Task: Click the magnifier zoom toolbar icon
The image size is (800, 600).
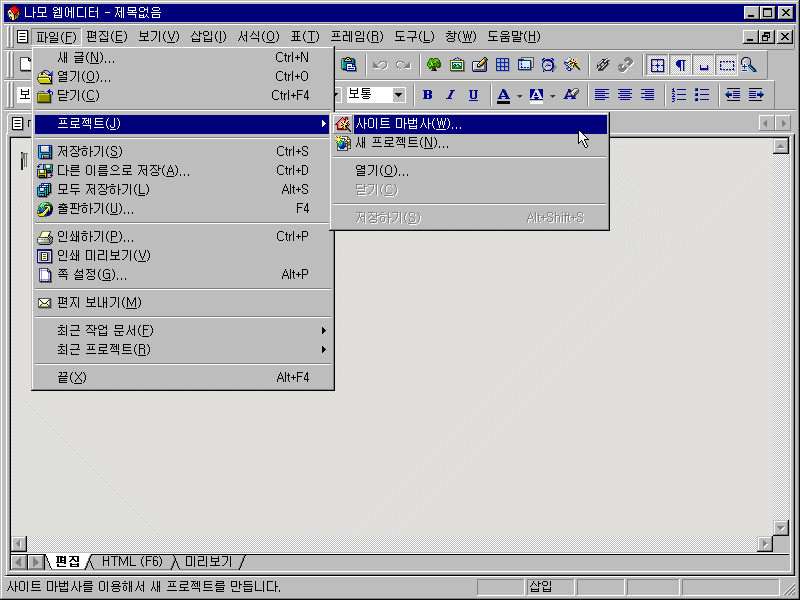Action: (x=749, y=65)
